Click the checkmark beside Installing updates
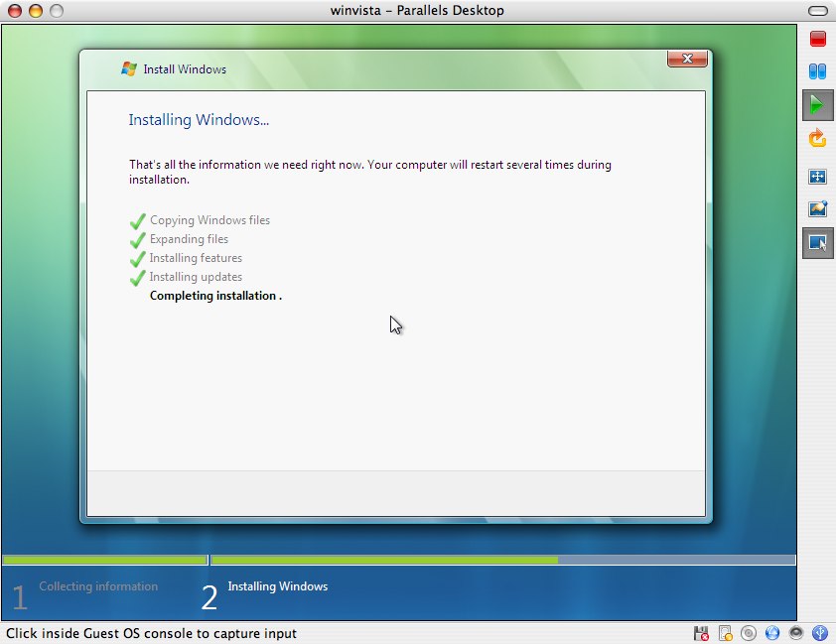 (x=138, y=278)
